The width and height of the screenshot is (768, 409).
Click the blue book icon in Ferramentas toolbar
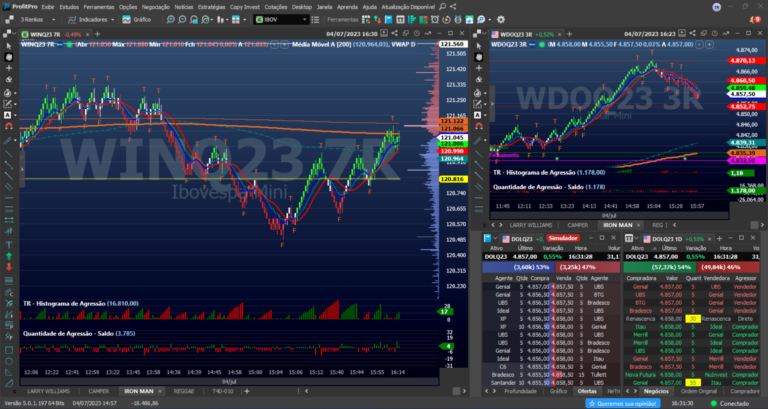tap(389, 20)
